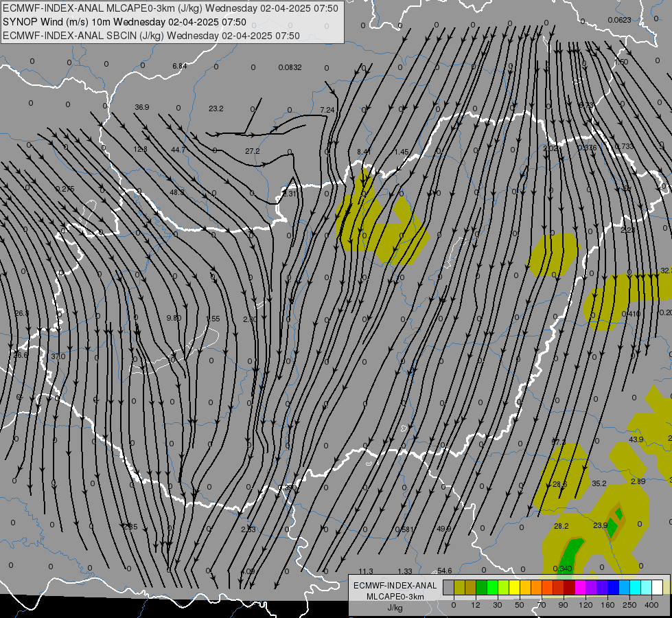This screenshot has height=618, width=672.
Task: Click the gray legend color swatch
Action: click(x=448, y=588)
